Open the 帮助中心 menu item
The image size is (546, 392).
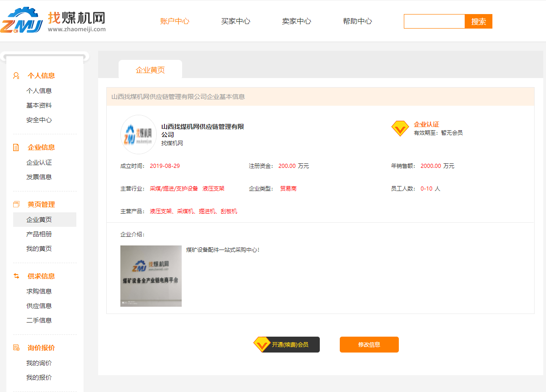click(x=357, y=21)
